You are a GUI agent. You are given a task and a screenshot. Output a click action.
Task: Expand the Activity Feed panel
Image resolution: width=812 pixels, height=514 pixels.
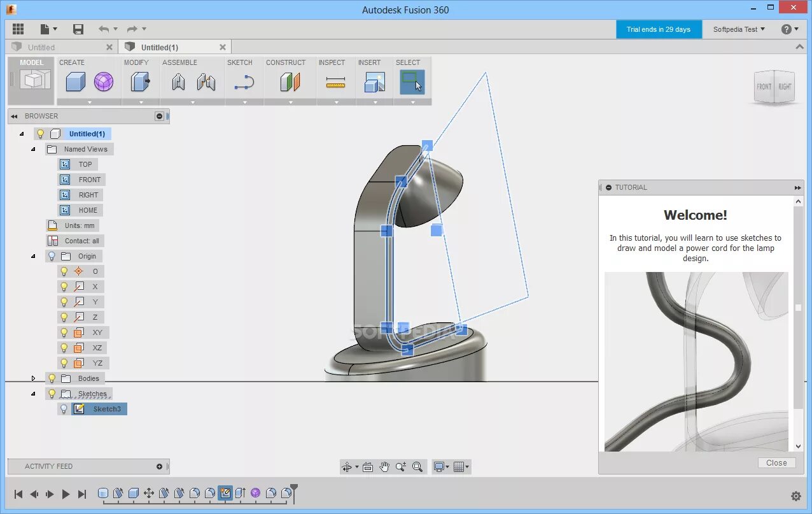159,466
